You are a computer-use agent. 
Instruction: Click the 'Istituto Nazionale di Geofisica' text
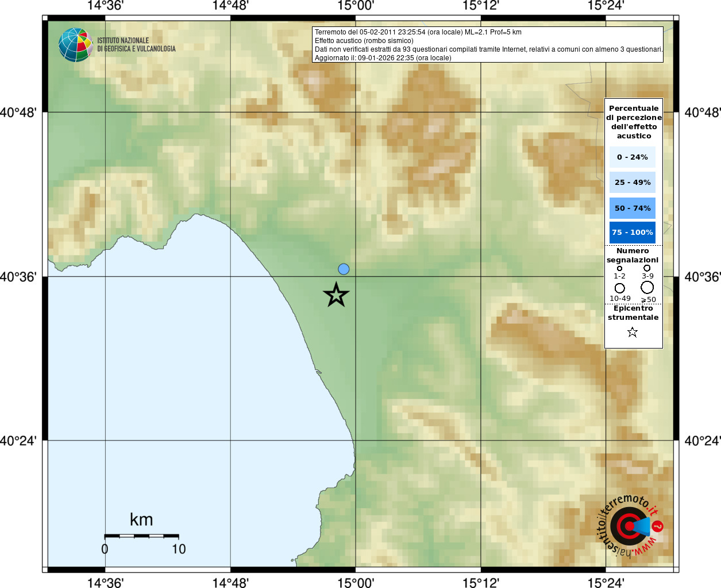[x=136, y=45]
